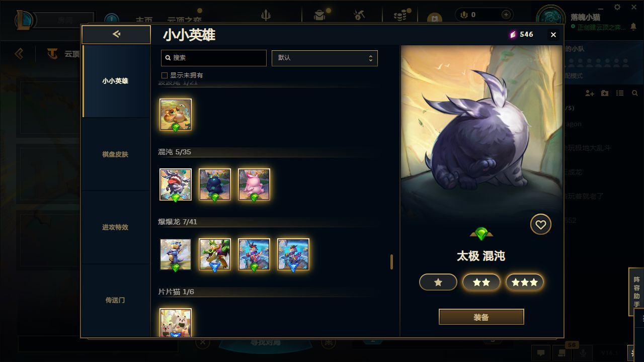Select the green dragon thumbnail in 爆爆龙

pyautogui.click(x=215, y=254)
